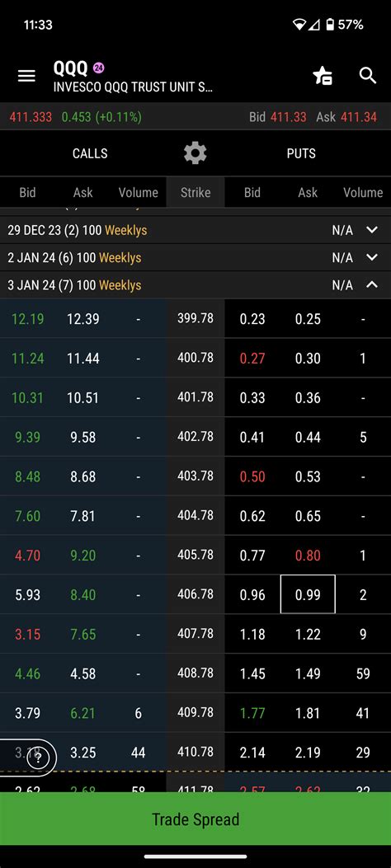Tap the 400.78 strike
Viewport: 391px width, 868px height.
195,358
